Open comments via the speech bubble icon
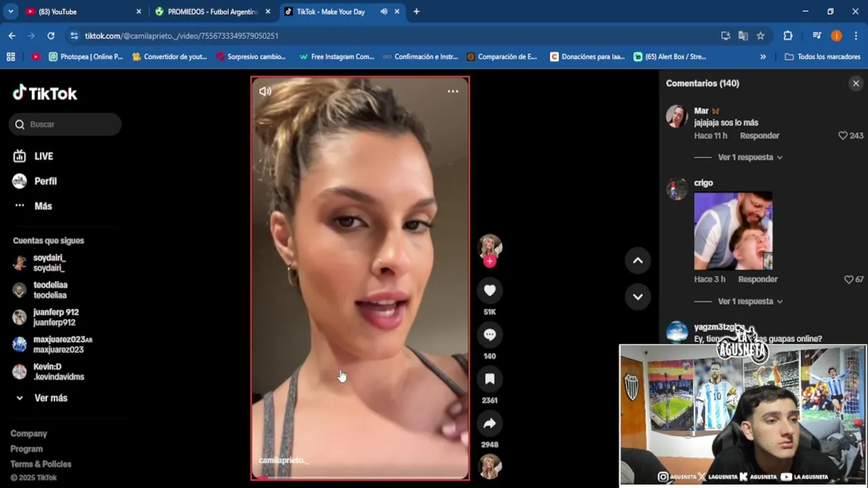Viewport: 868px width, 488px height. [x=490, y=335]
